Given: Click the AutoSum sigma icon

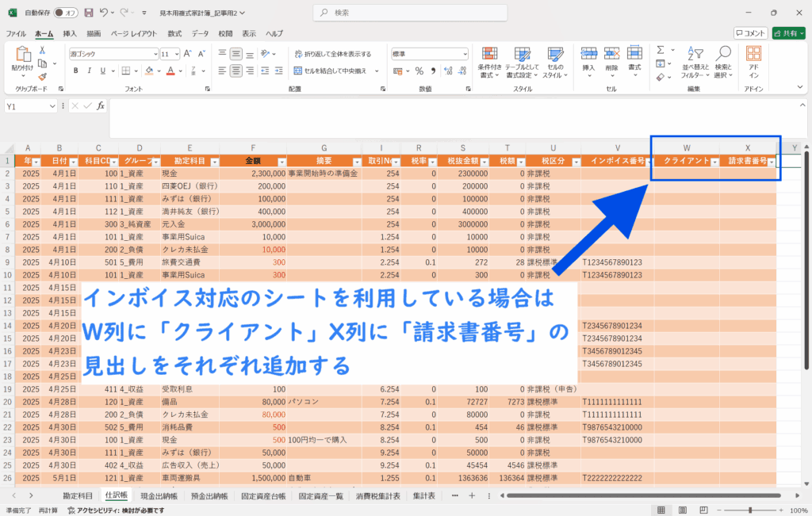Looking at the screenshot, I should (661, 50).
